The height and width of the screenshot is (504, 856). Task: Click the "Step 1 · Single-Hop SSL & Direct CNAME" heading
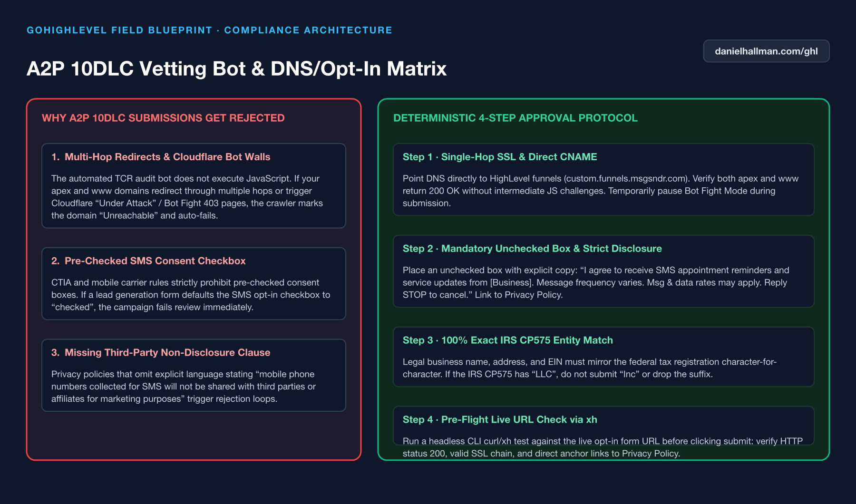point(500,157)
